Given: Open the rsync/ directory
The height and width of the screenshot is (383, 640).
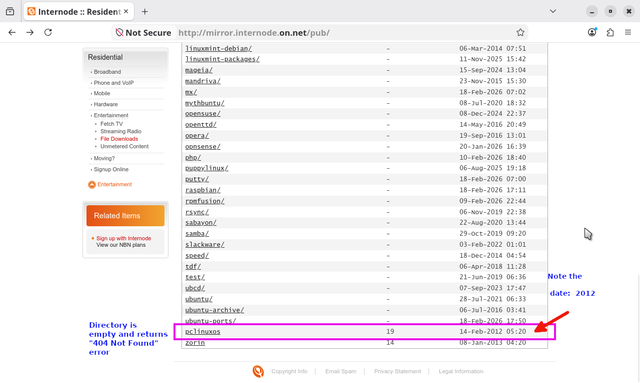Looking at the screenshot, I should (197, 212).
